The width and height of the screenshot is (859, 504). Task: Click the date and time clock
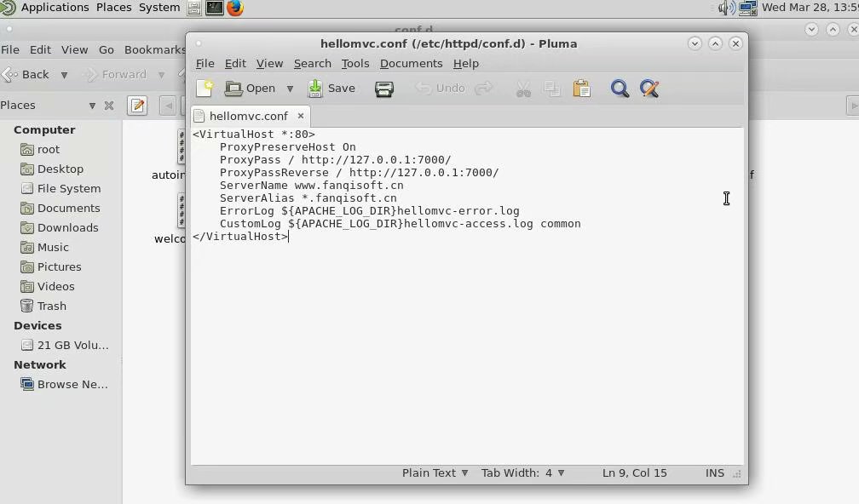(x=810, y=7)
